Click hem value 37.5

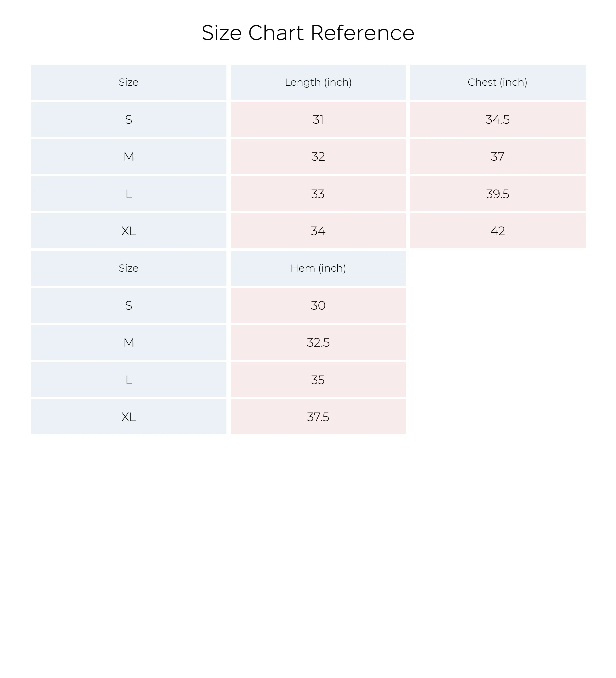tap(318, 417)
